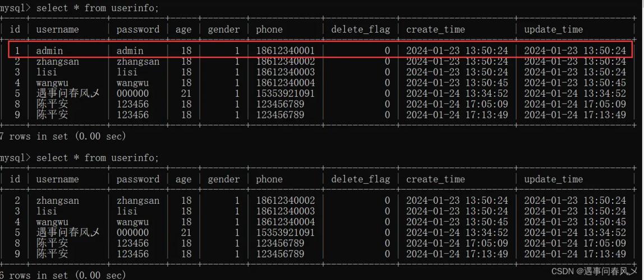This screenshot has height=280, width=644.
Task: Select age value 21 in first table
Action: point(186,94)
